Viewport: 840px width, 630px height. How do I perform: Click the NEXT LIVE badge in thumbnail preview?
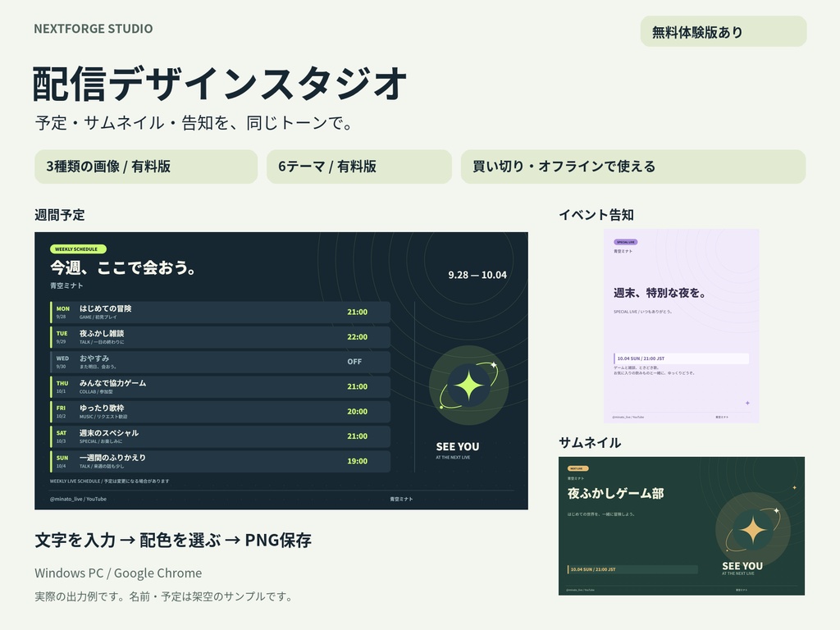tap(578, 468)
